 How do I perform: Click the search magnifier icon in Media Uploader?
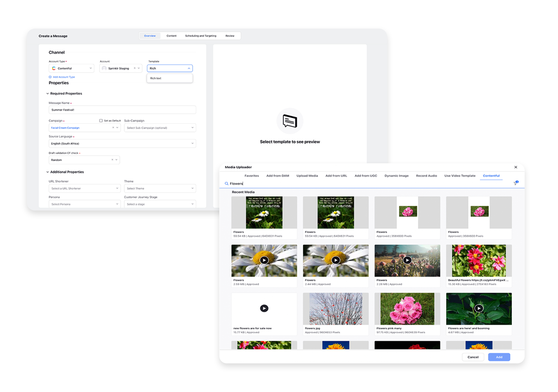click(226, 184)
